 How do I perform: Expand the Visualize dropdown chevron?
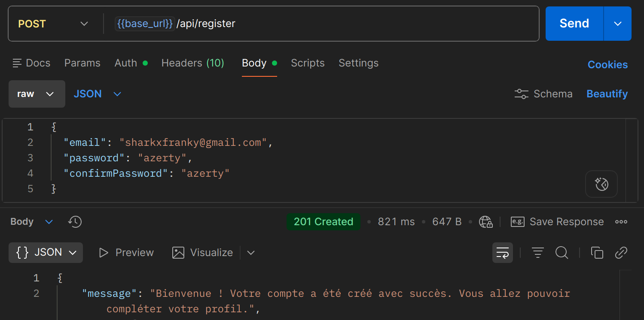coord(251,253)
